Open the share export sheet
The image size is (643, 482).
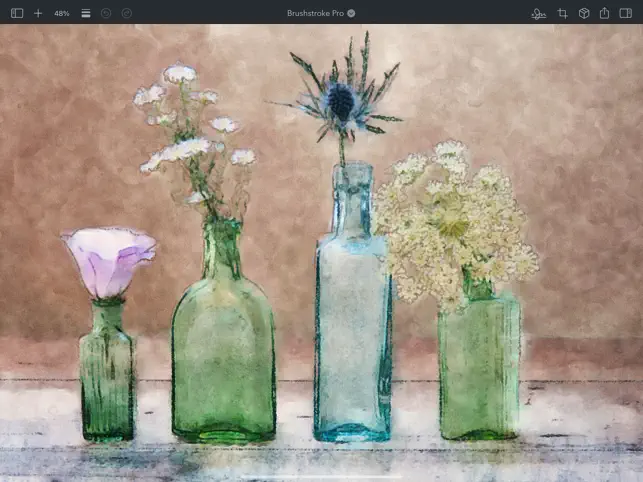click(x=604, y=13)
